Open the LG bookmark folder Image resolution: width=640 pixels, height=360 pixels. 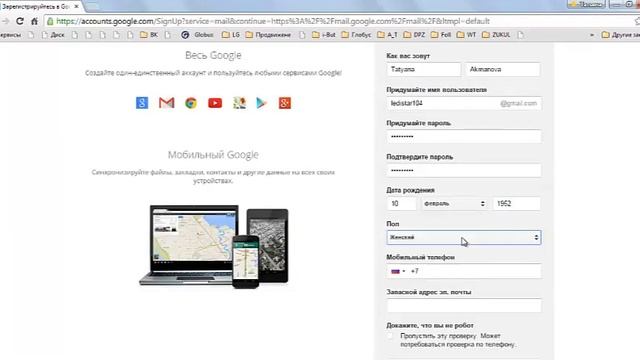pyautogui.click(x=231, y=35)
